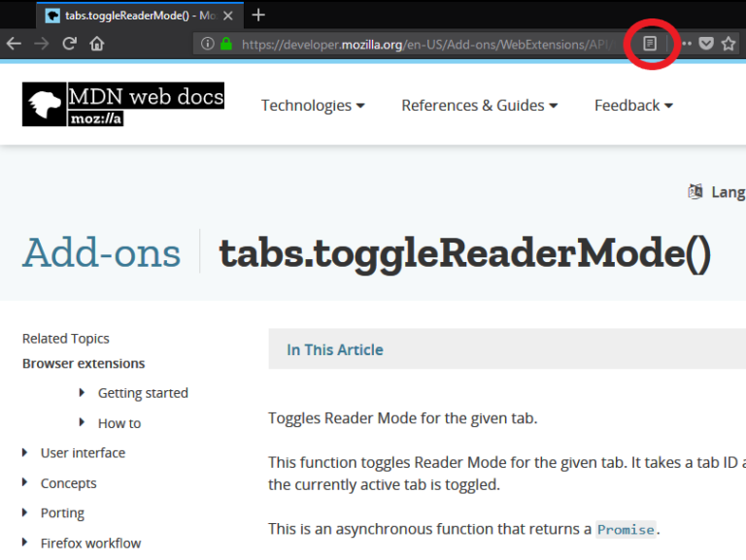Screen dimensions: 746x560
Task: Open the site information icon
Action: 208,44
